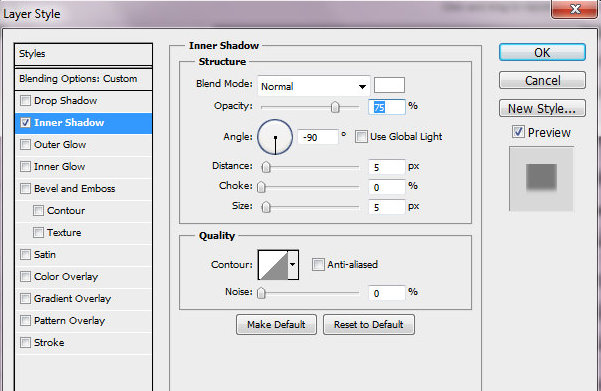Enable the Gradient Overlay checkbox
The image size is (601, 391).
tap(25, 299)
